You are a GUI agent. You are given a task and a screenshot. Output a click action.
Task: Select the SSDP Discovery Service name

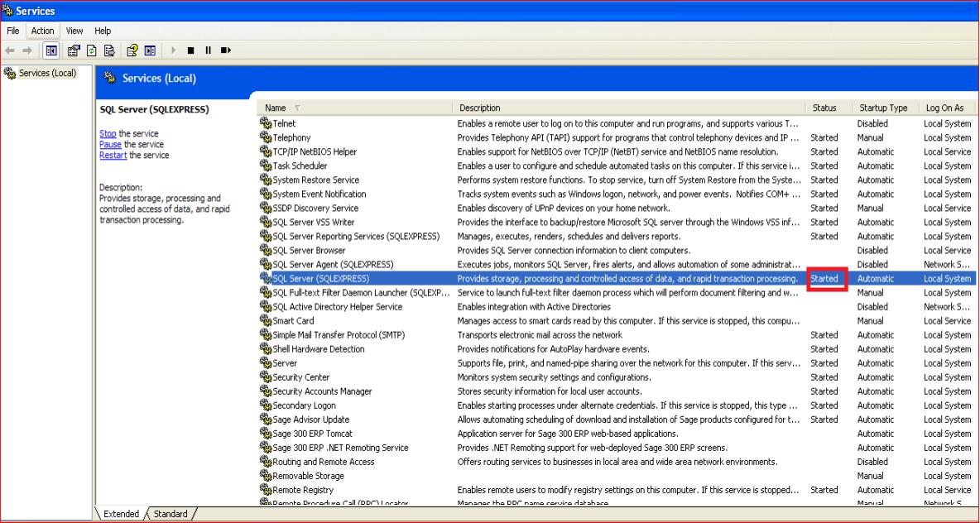pos(315,208)
